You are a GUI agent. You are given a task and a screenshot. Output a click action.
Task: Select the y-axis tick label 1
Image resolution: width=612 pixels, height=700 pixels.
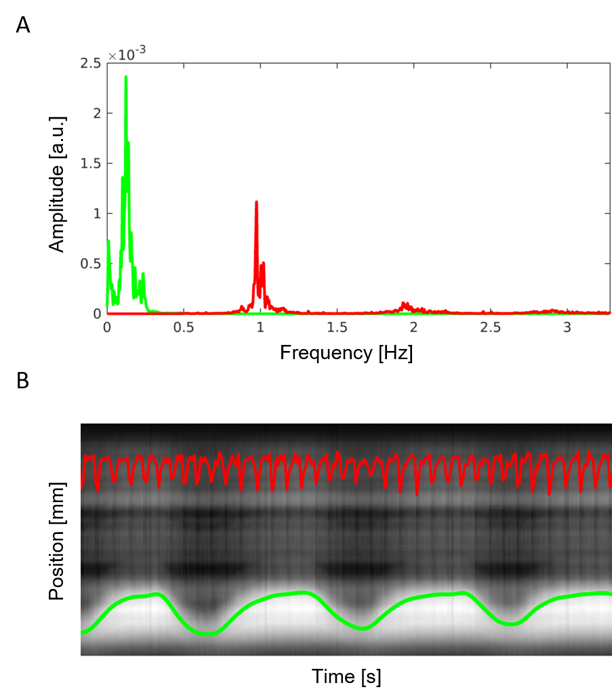(97, 213)
